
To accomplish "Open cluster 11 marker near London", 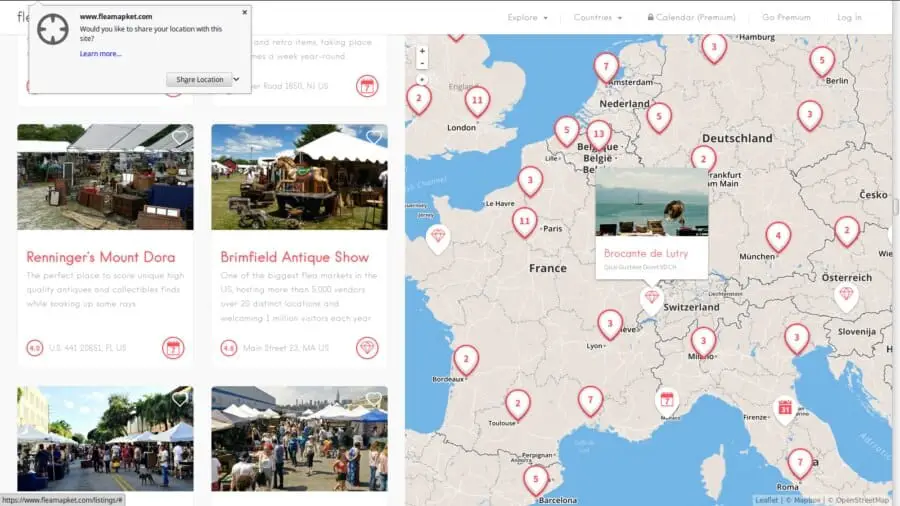I will (x=477, y=102).
